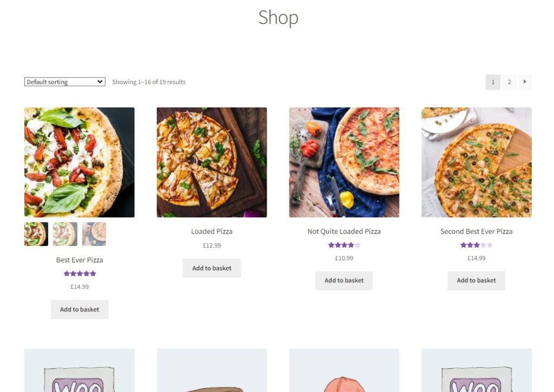Open Second Best Ever Pizza listing
This screenshot has width=554, height=392.
click(x=476, y=231)
